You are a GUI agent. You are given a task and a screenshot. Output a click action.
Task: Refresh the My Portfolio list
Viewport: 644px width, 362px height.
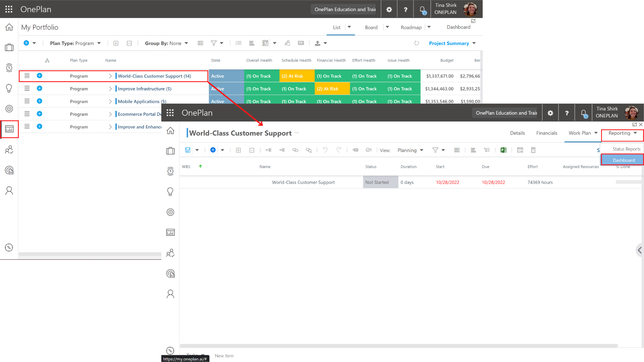click(417, 43)
